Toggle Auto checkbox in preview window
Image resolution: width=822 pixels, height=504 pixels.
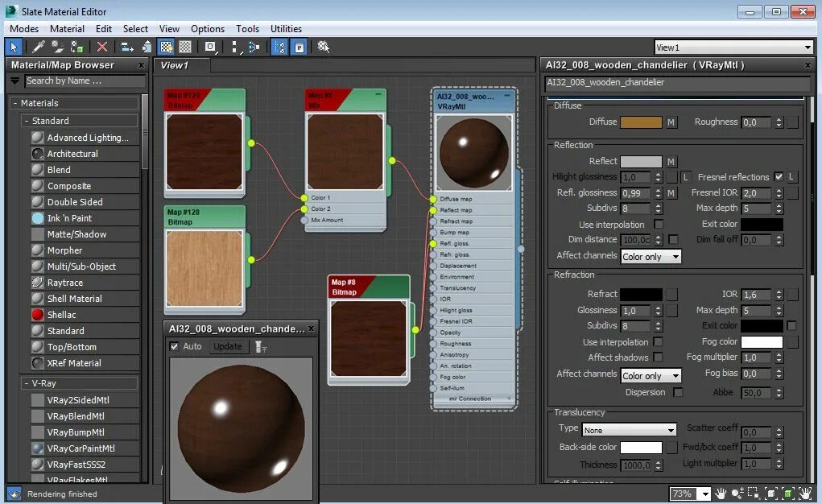175,346
